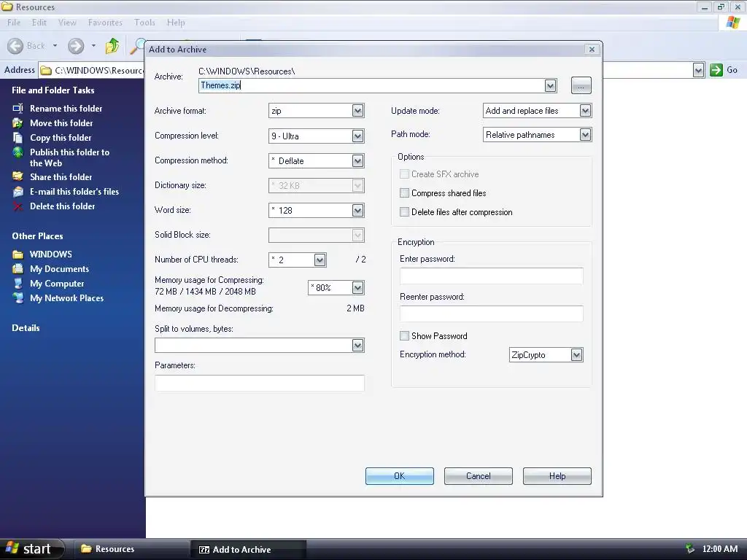Expand the archive name history dropdown

point(550,85)
